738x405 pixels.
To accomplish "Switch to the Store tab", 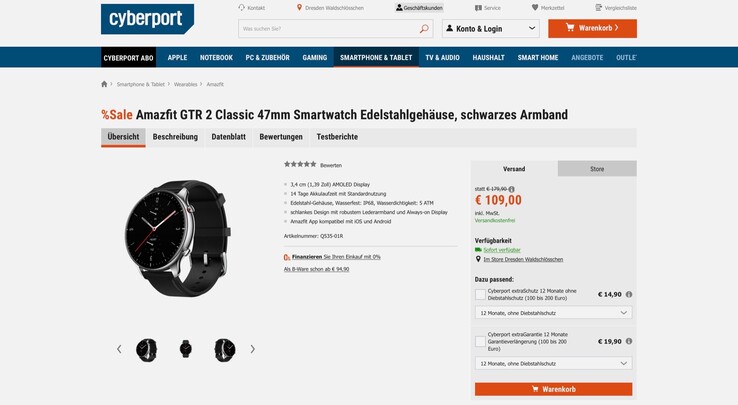I will coord(597,169).
